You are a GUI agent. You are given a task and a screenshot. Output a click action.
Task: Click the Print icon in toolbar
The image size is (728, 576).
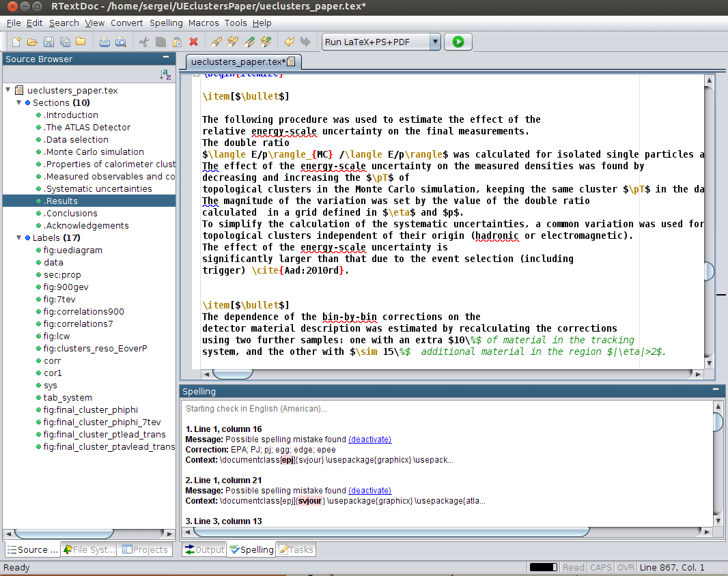(104, 42)
